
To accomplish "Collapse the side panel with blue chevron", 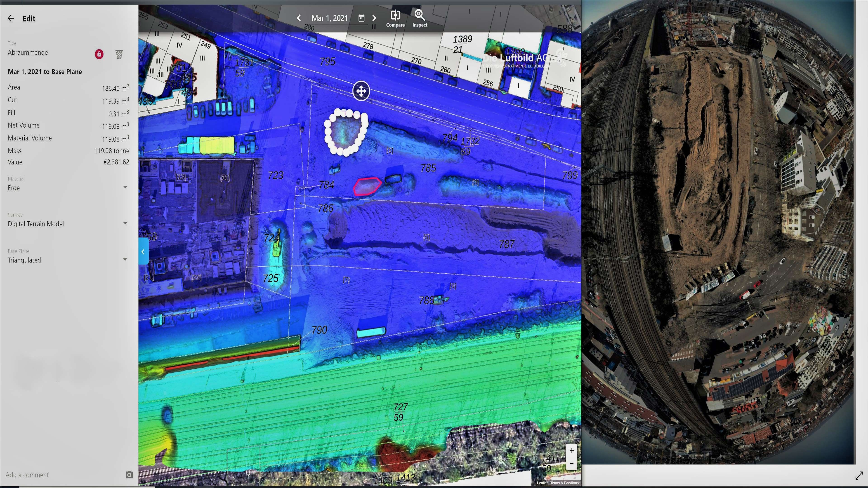I will click(x=143, y=252).
